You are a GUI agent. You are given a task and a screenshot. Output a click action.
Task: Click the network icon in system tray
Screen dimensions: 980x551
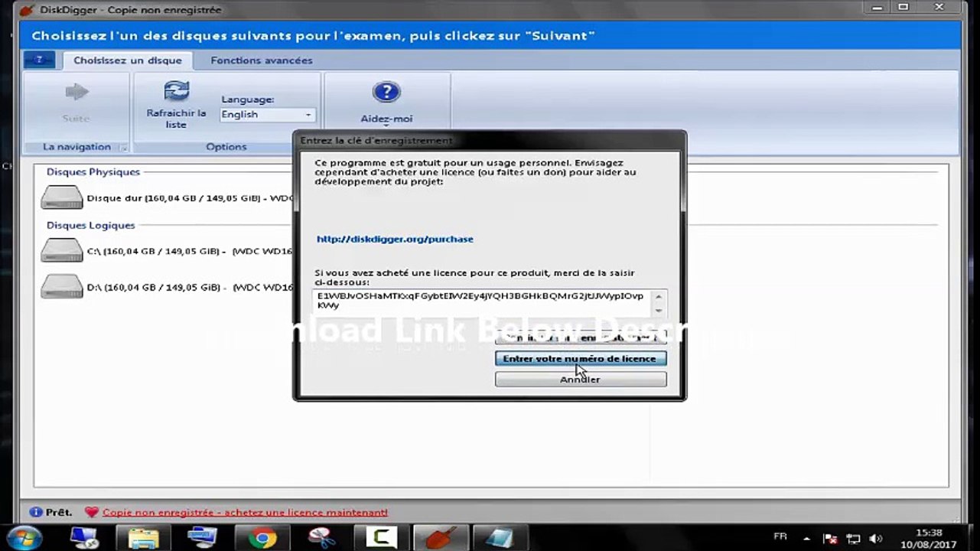[x=853, y=539]
